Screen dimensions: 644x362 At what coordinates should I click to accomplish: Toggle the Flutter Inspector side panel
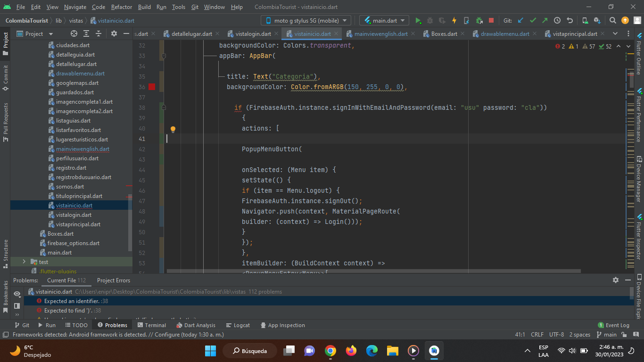point(639,238)
